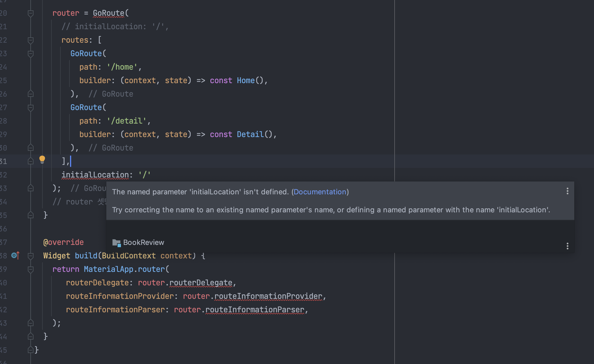The image size is (594, 364).
Task: Collapse the build method fold on line 38
Action: [31, 256]
